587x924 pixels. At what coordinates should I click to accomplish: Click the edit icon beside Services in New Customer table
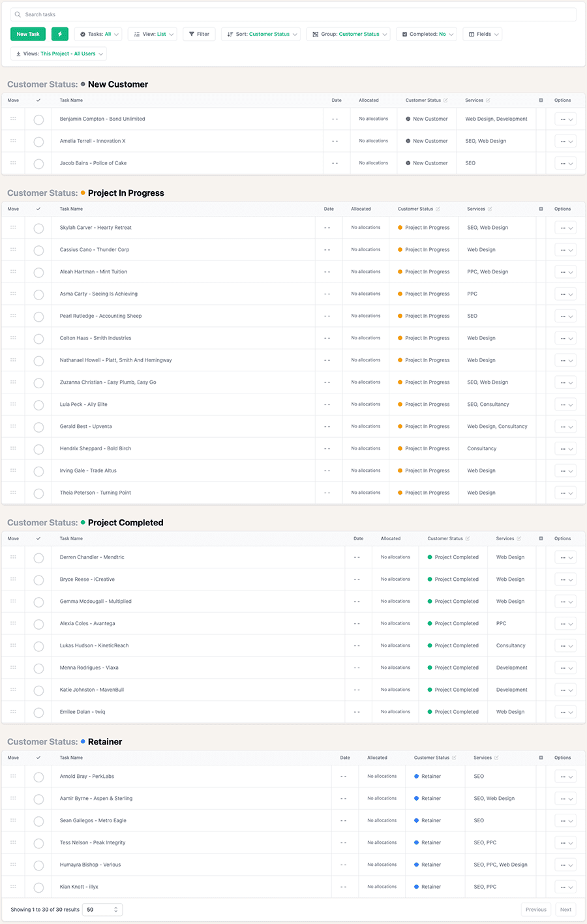[488, 100]
